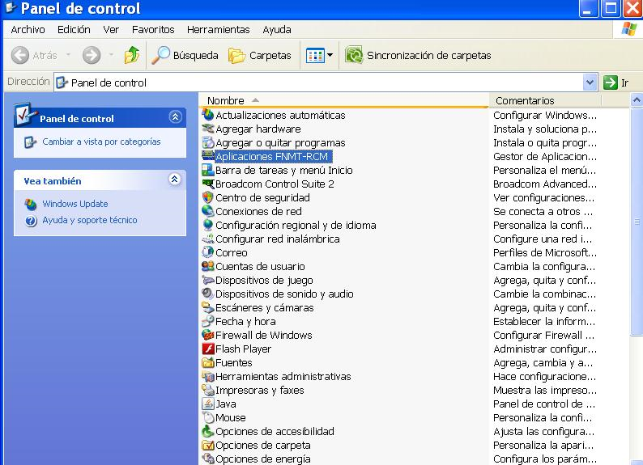This screenshot has width=643, height=465.
Task: Click comment 'Muestra las impreso...'
Action: click(545, 390)
